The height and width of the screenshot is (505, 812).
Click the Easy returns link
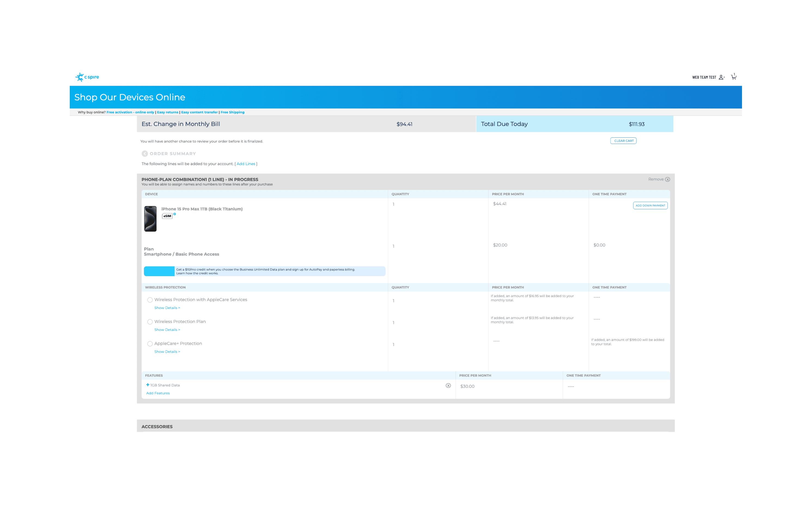[168, 112]
